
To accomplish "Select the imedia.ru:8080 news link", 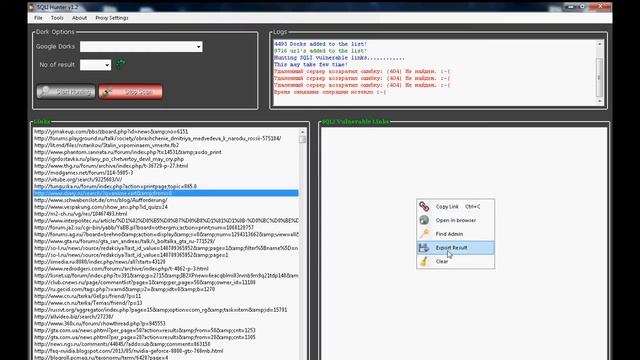I will (166, 262).
